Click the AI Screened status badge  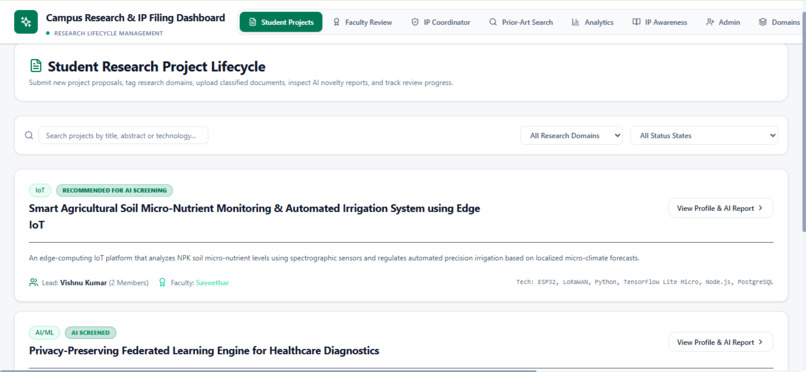[x=90, y=332]
